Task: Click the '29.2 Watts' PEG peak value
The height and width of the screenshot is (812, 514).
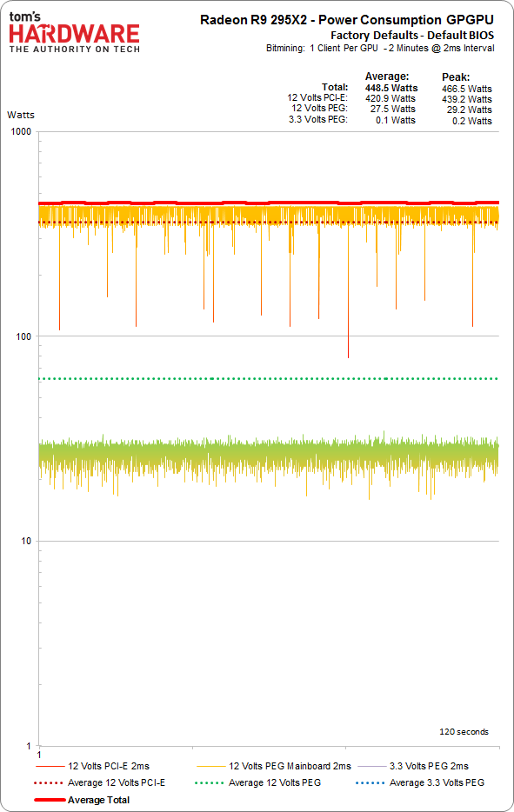Action: [x=469, y=110]
